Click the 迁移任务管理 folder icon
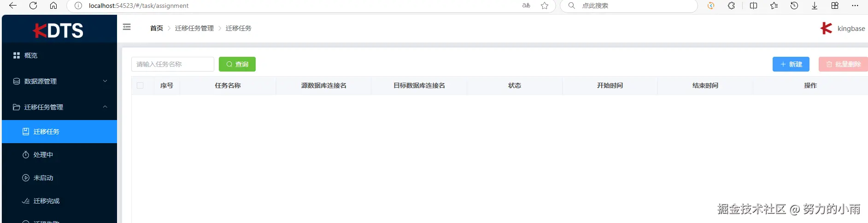 17,107
